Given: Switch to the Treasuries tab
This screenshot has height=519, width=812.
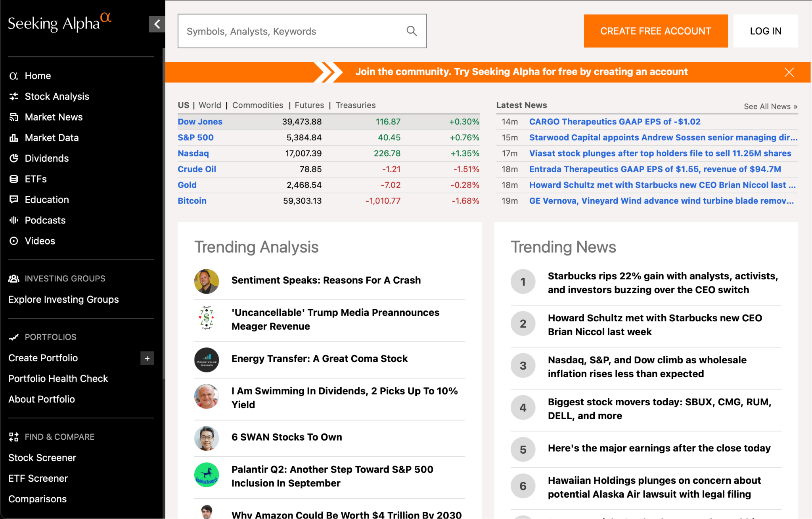Looking at the screenshot, I should coord(356,105).
